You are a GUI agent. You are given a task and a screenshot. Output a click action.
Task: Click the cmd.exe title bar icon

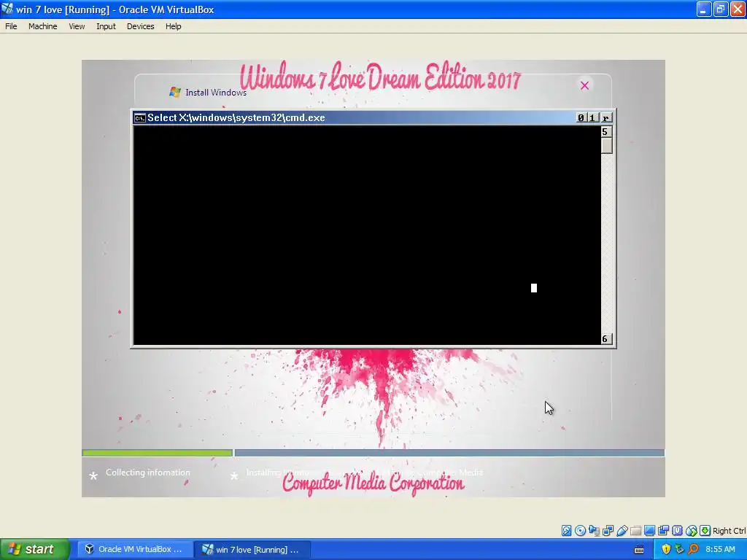[139, 117]
